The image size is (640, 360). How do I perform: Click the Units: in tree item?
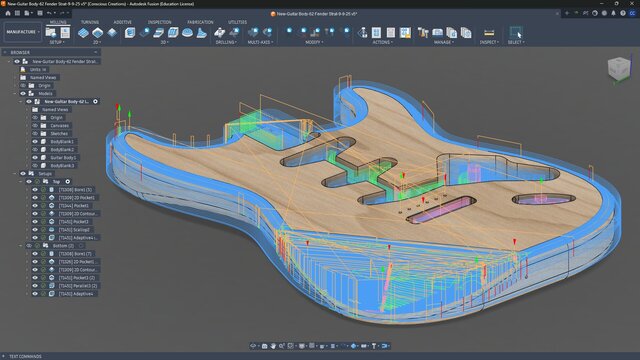[x=38, y=69]
